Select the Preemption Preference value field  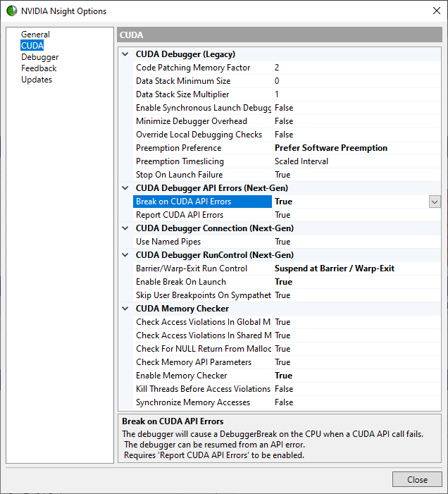click(x=352, y=148)
